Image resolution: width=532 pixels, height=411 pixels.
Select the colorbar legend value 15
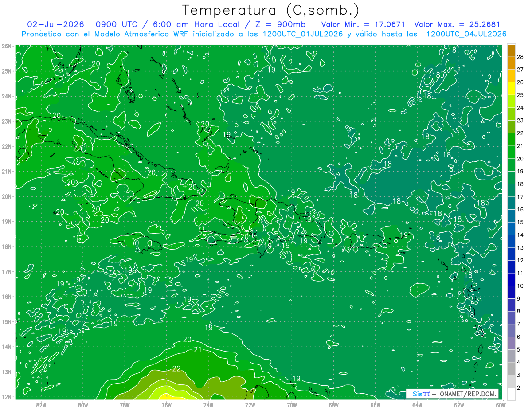click(x=520, y=222)
